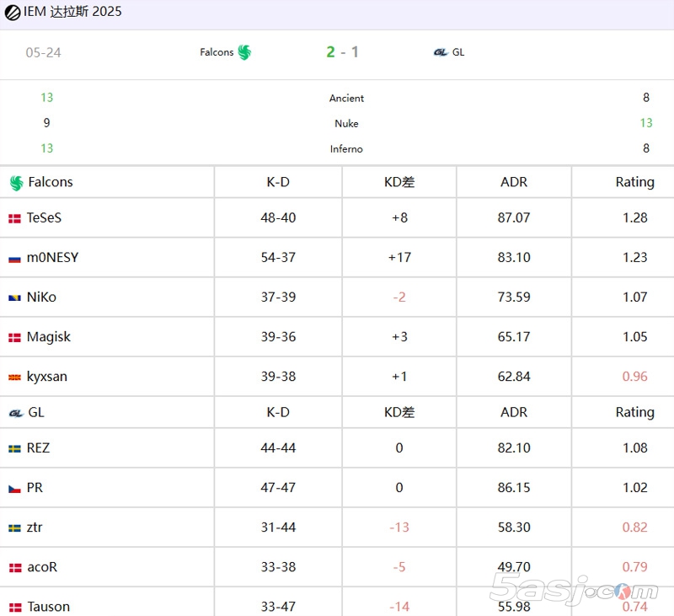Click the Rating column header for Falcons
The image size is (674, 616).
pos(634,182)
